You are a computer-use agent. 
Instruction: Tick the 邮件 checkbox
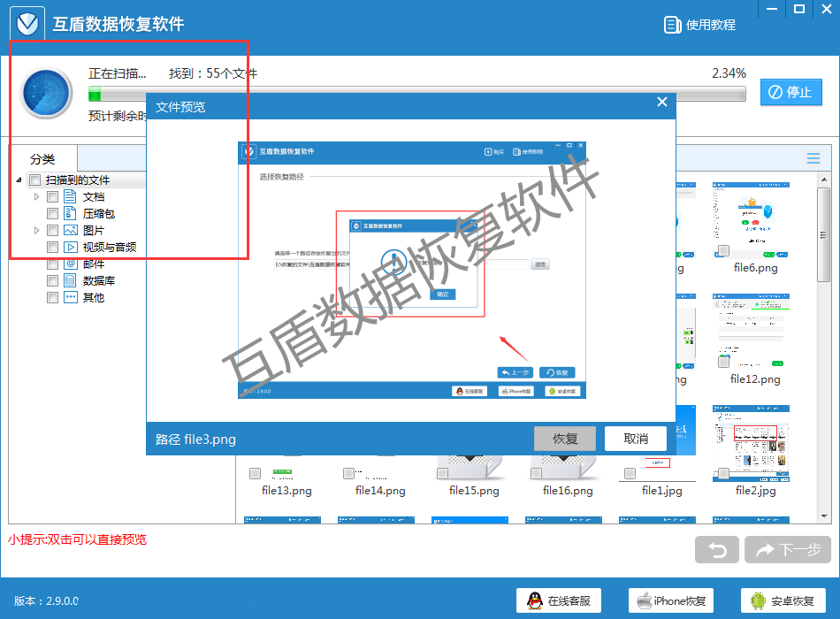[52, 264]
